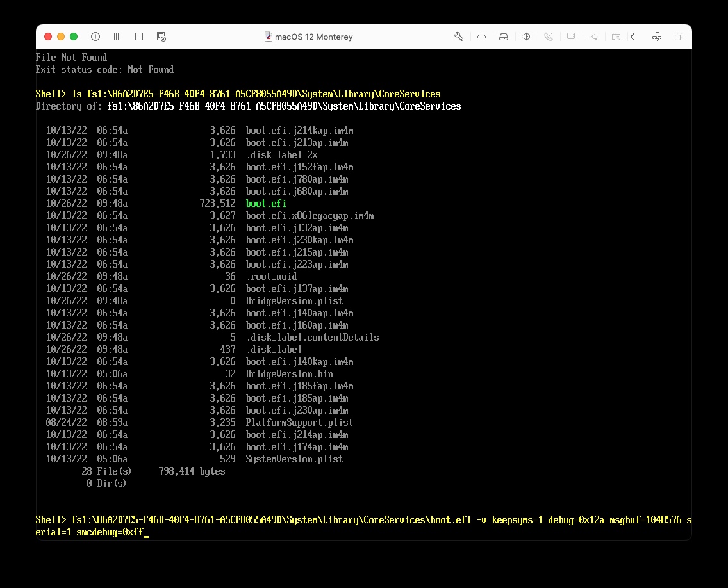The height and width of the screenshot is (588, 728).
Task: Click the 723,512 file size value
Action: (x=217, y=203)
